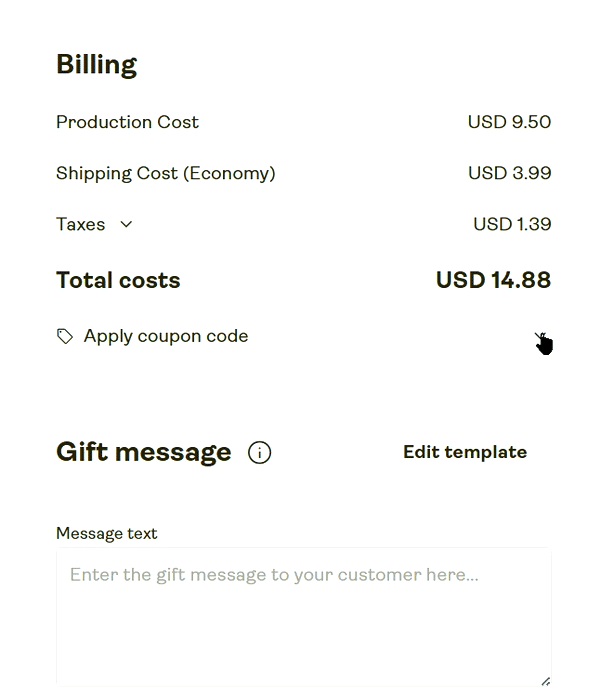Click the Apply coupon code link
This screenshot has width=600, height=695.
pos(165,337)
